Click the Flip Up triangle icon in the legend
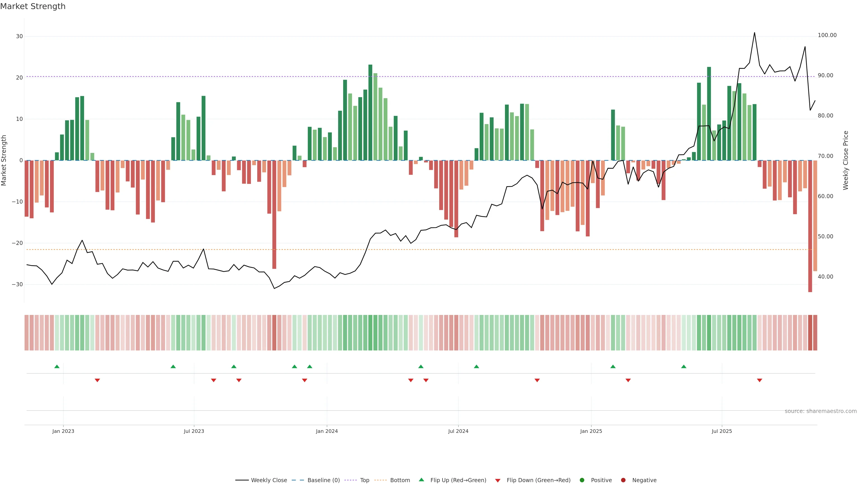868x488 pixels. pyautogui.click(x=421, y=480)
